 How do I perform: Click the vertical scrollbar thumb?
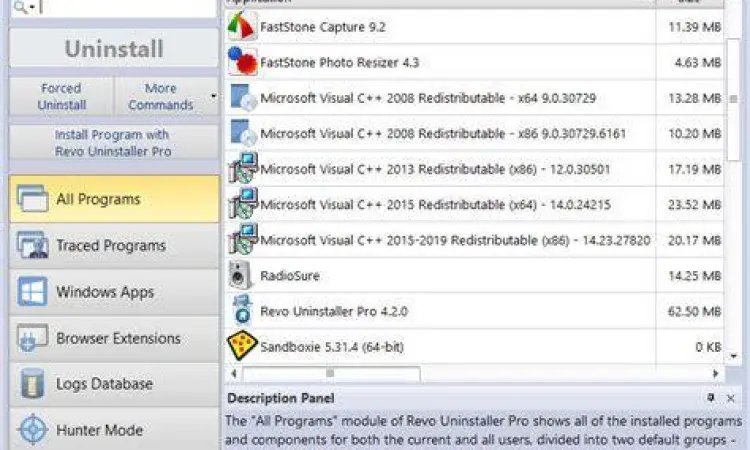[x=733, y=99]
